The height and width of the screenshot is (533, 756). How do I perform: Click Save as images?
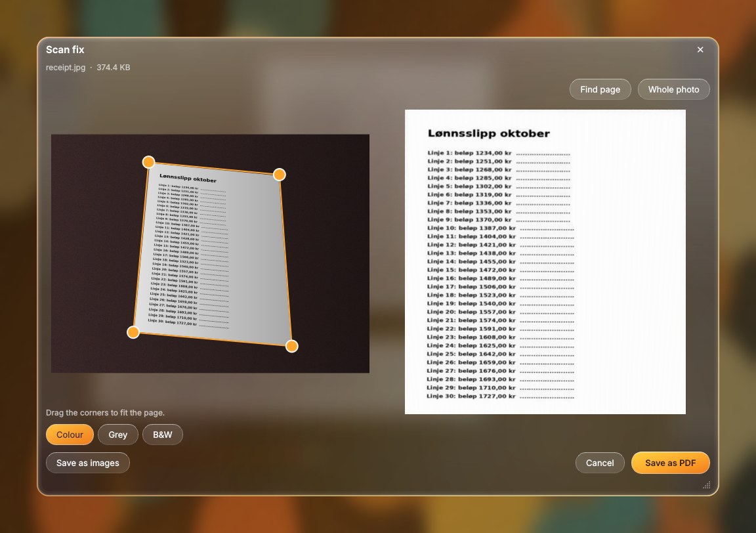point(88,463)
